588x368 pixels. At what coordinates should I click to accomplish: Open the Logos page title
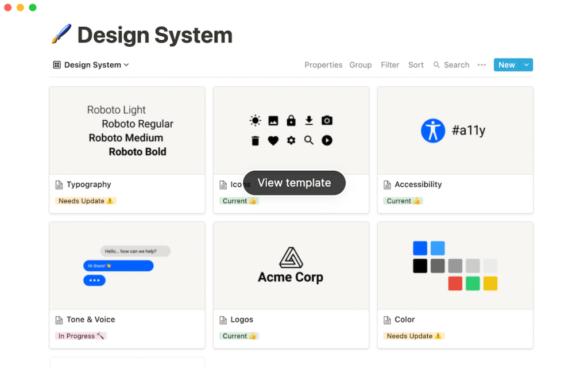242,320
